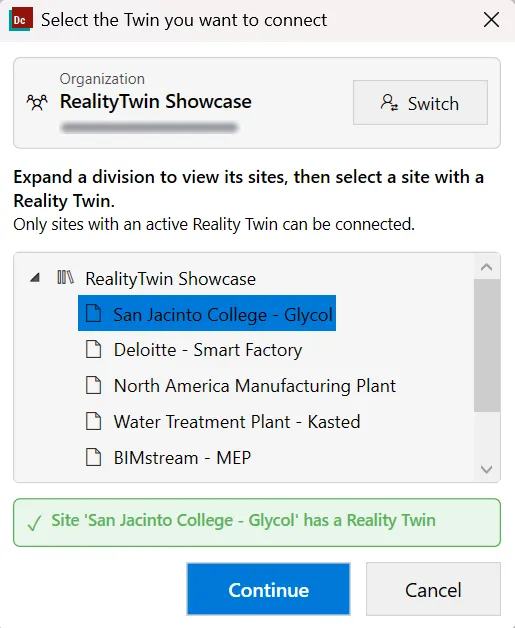This screenshot has height=628, width=515.
Task: Click the Deloitte Smart Factory document icon
Action: pos(94,349)
